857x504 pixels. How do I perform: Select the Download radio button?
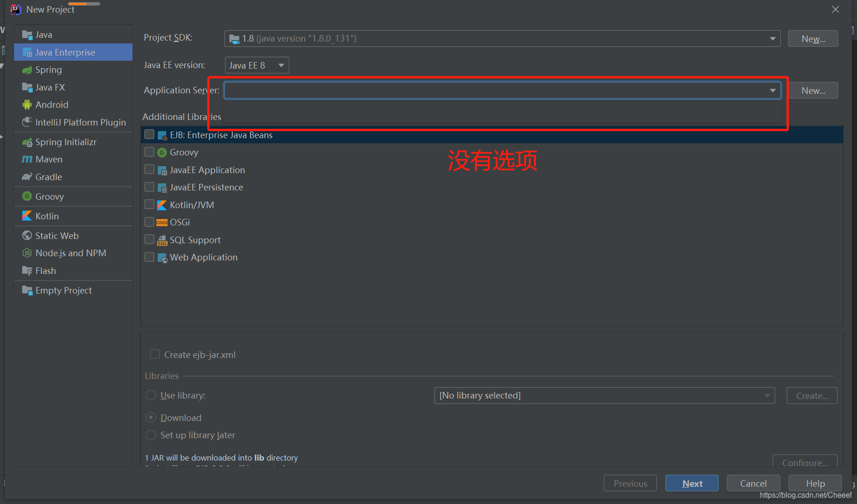pos(151,417)
